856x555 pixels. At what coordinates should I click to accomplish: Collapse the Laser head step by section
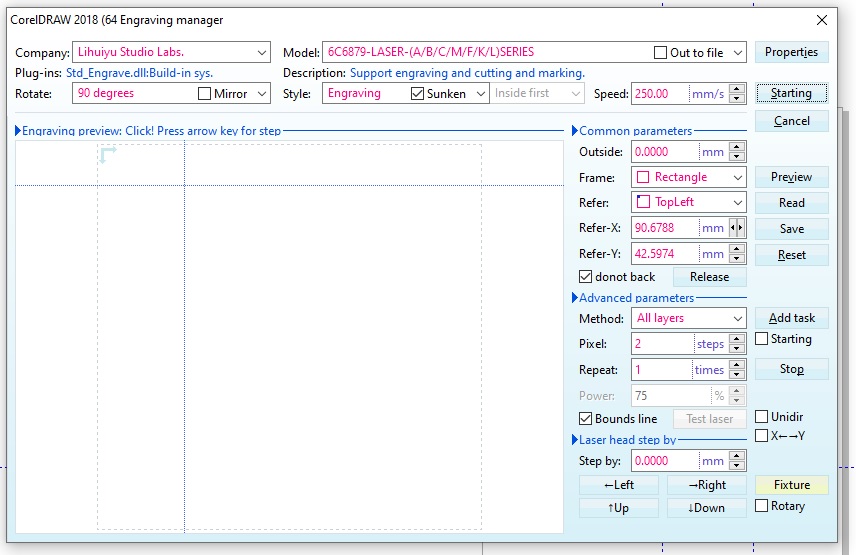tap(574, 440)
